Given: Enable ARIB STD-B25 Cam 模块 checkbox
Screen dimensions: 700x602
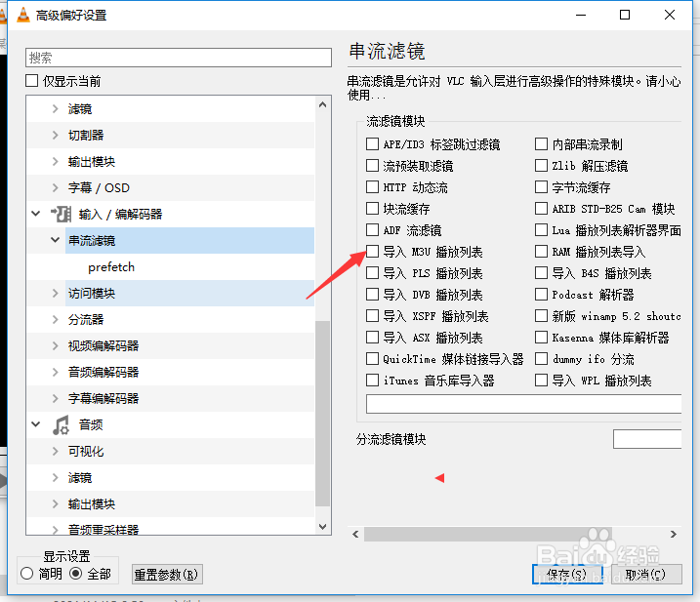Looking at the screenshot, I should point(541,209).
